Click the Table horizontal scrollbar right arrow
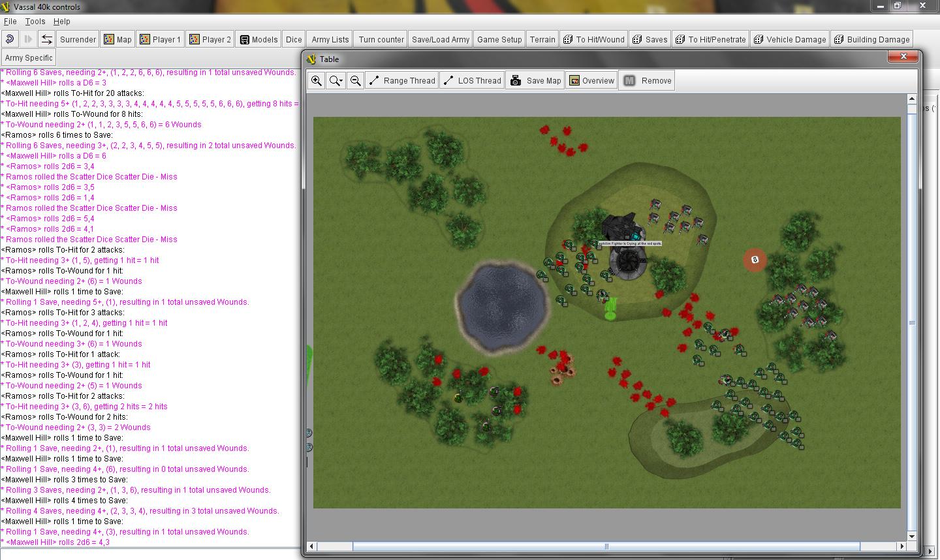 [x=902, y=546]
